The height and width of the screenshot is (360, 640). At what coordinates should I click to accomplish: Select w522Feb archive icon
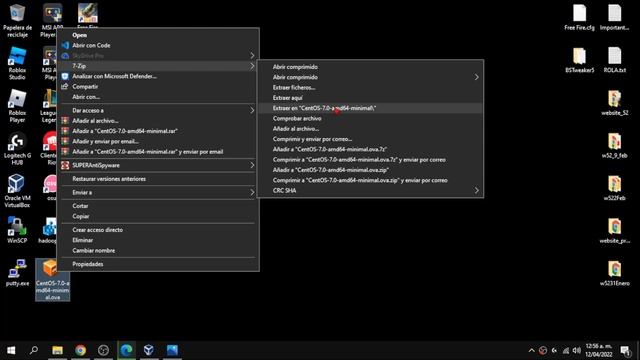614,188
